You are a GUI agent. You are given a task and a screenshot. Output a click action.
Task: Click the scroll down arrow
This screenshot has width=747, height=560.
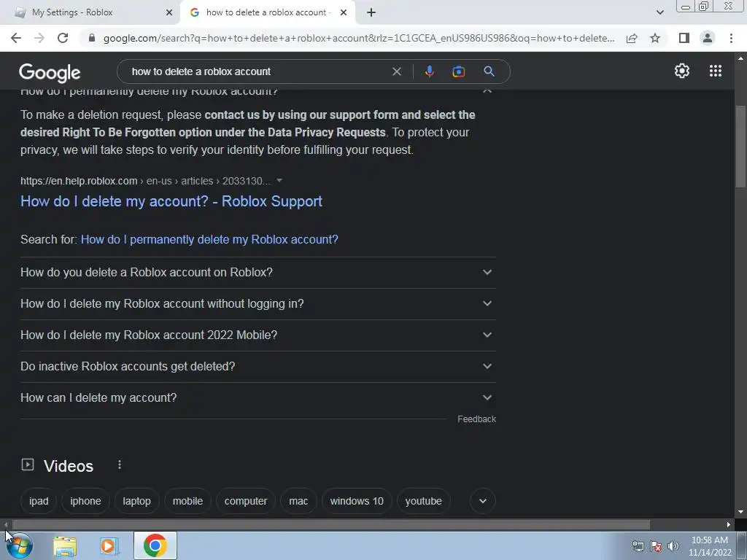(740, 512)
